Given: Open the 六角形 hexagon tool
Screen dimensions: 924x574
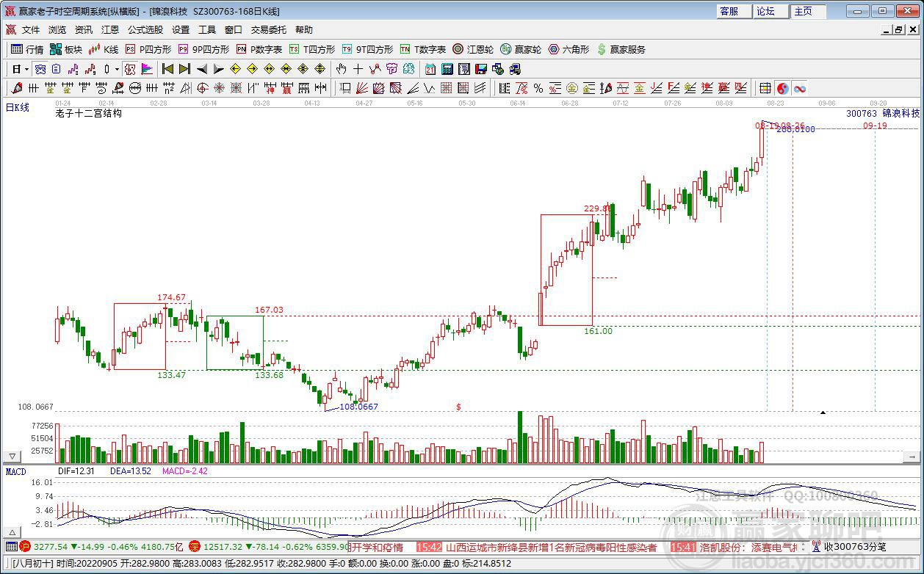Looking at the screenshot, I should pos(569,49).
